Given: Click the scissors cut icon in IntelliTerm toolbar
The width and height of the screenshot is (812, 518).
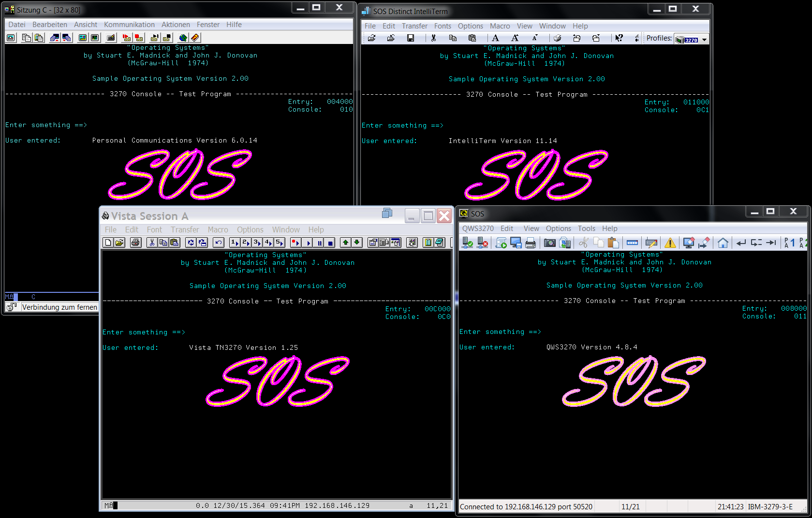Looking at the screenshot, I should [x=433, y=38].
